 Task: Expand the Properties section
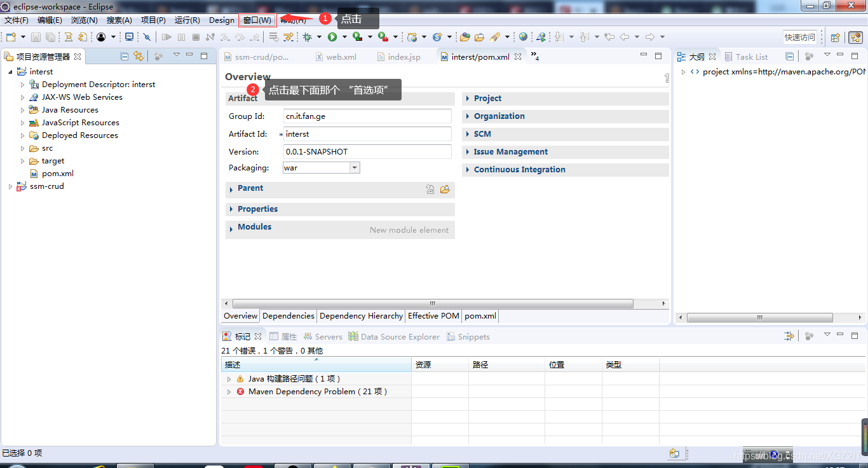coord(231,210)
